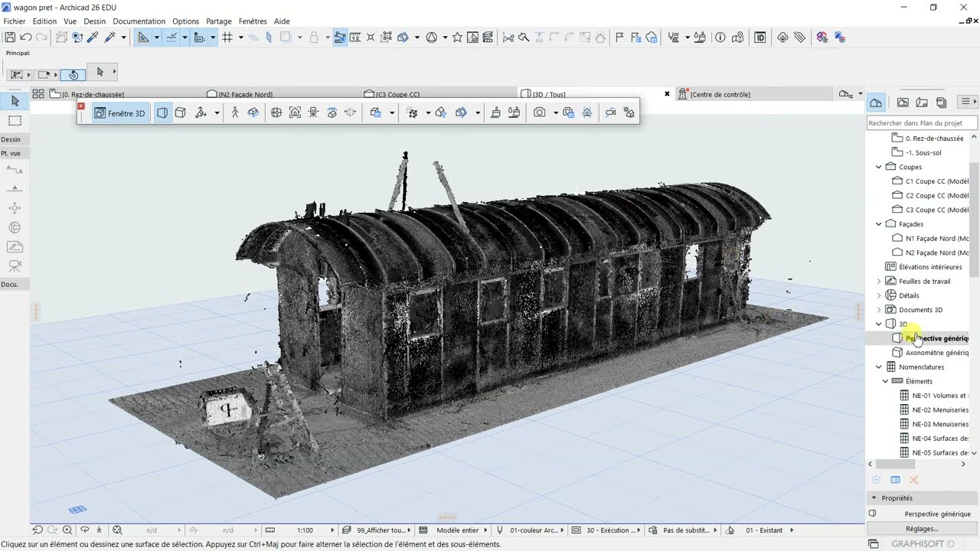Collapse the Éléments subfolder

pos(886,381)
